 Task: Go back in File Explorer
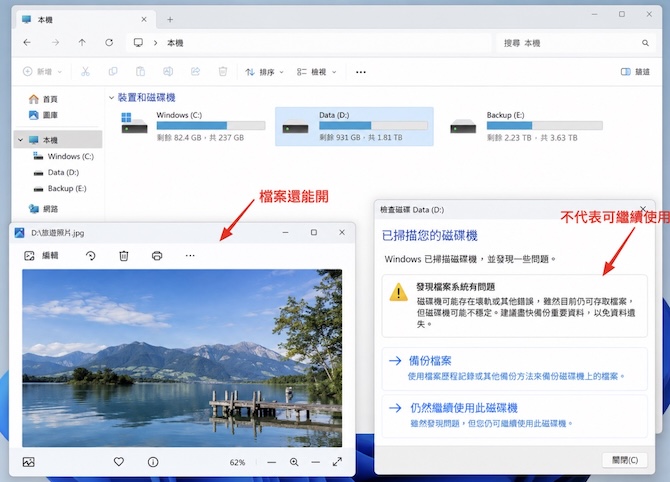27,42
